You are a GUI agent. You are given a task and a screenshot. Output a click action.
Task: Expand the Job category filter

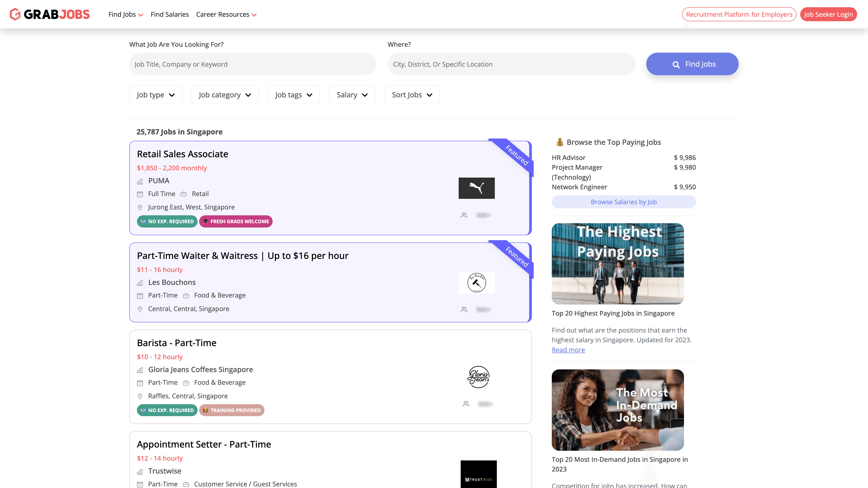[225, 95]
